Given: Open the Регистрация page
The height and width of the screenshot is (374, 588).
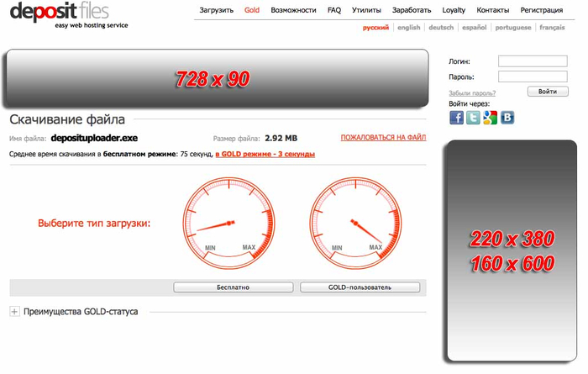Looking at the screenshot, I should pyautogui.click(x=541, y=11).
